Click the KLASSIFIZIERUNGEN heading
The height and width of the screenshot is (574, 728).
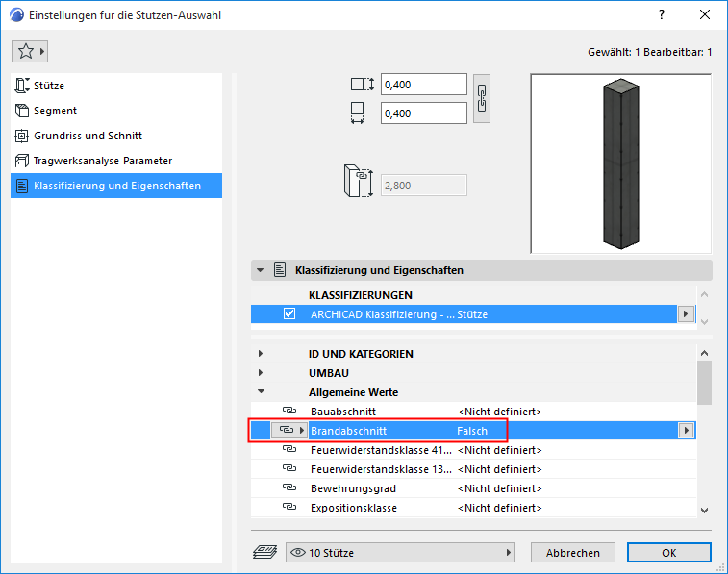[361, 295]
